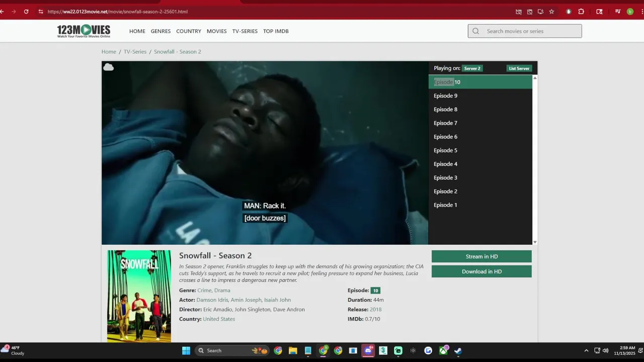
Task: Click the Crime genre link
Action: pos(204,290)
